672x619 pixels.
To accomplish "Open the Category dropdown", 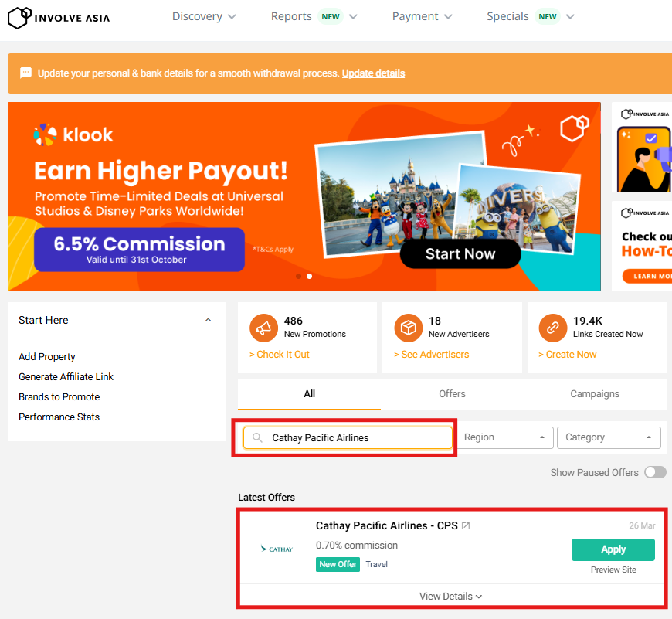I will click(x=608, y=437).
